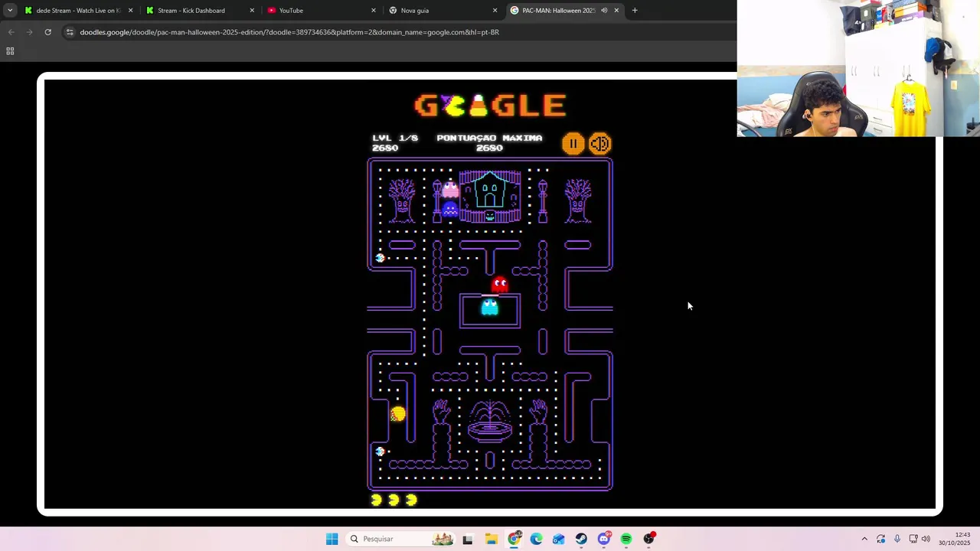Image resolution: width=980 pixels, height=551 pixels.
Task: Click the first Pac-Man life icon
Action: pos(377,500)
